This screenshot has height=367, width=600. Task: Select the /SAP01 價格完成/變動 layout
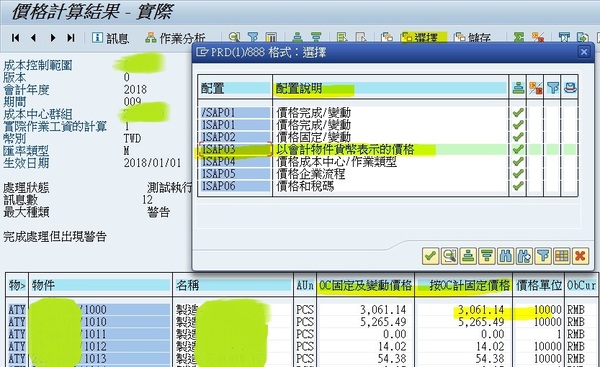[x=386, y=113]
